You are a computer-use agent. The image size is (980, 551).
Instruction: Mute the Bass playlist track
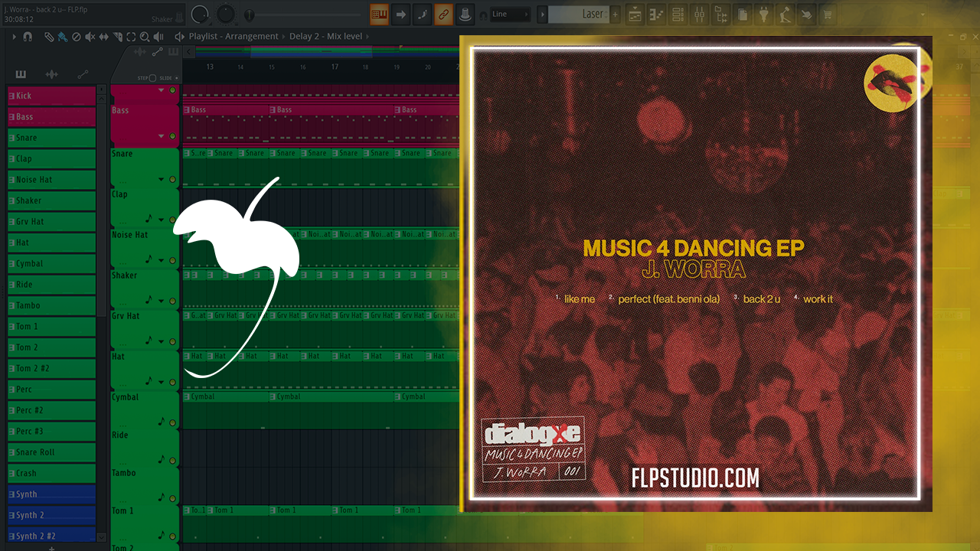pyautogui.click(x=172, y=136)
